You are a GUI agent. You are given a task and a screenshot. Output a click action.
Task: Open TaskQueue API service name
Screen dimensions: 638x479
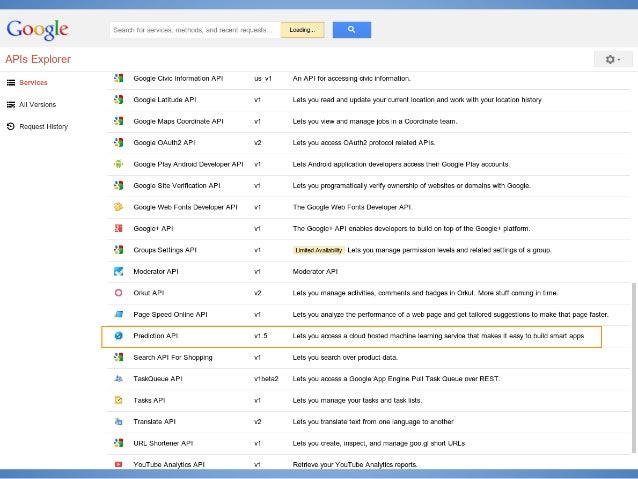coord(158,379)
